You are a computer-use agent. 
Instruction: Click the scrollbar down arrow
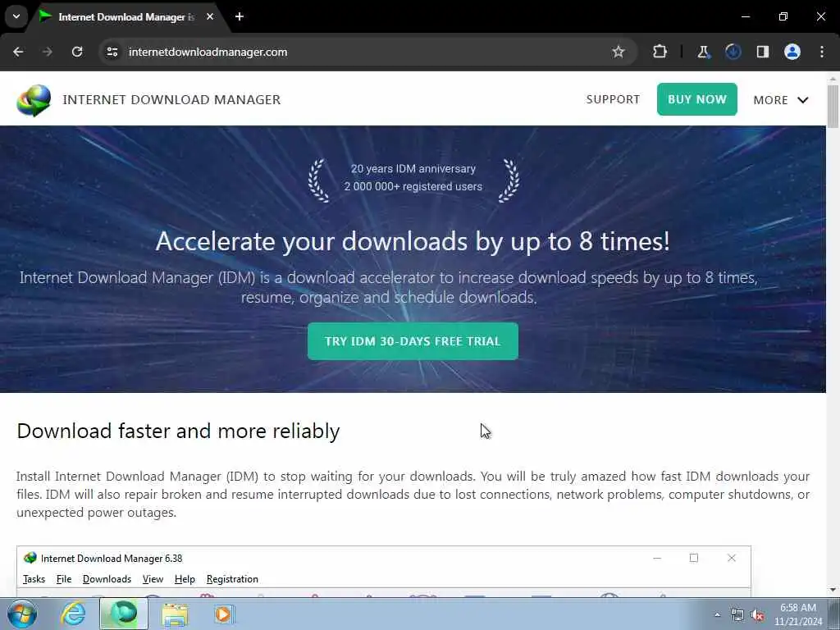(x=833, y=591)
